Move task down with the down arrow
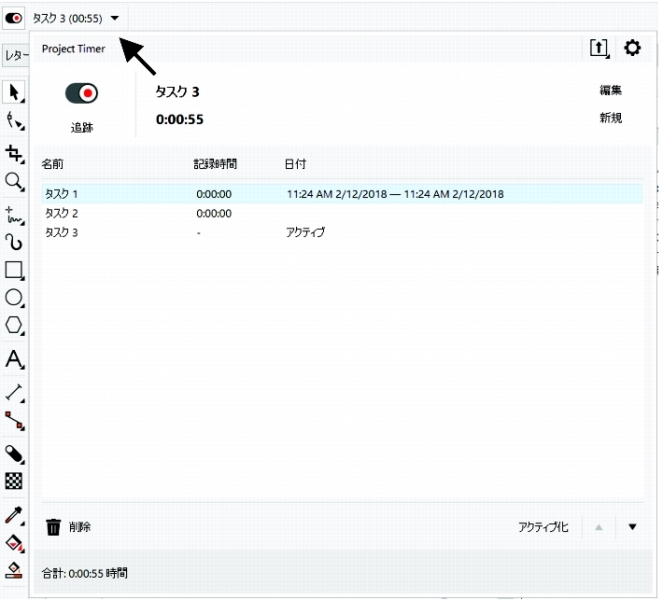The height and width of the screenshot is (600, 663). (632, 527)
